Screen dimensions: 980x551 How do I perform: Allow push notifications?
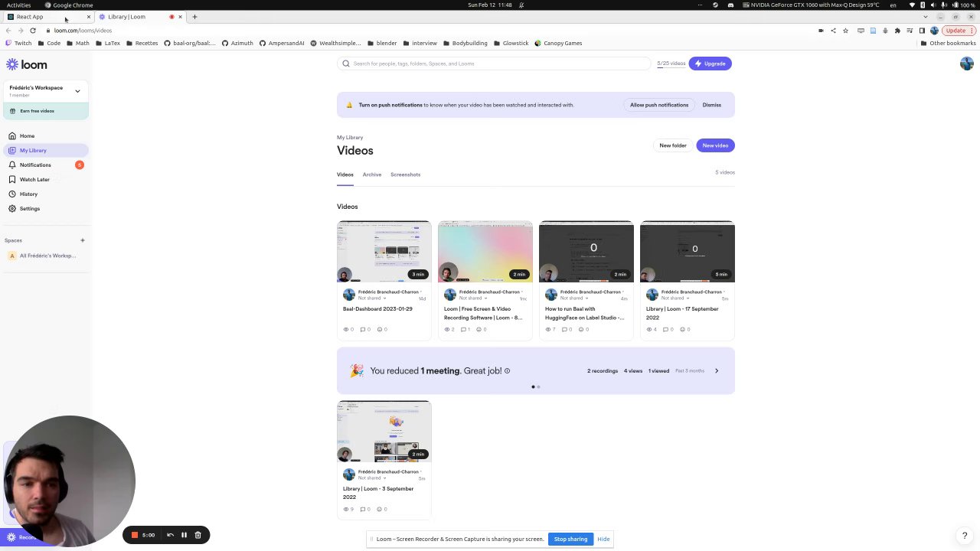pyautogui.click(x=659, y=105)
